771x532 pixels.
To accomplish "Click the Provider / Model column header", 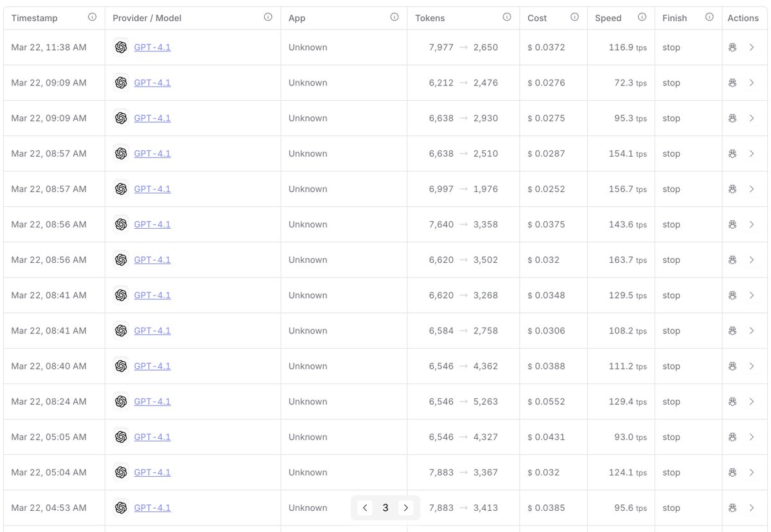I will tap(147, 18).
